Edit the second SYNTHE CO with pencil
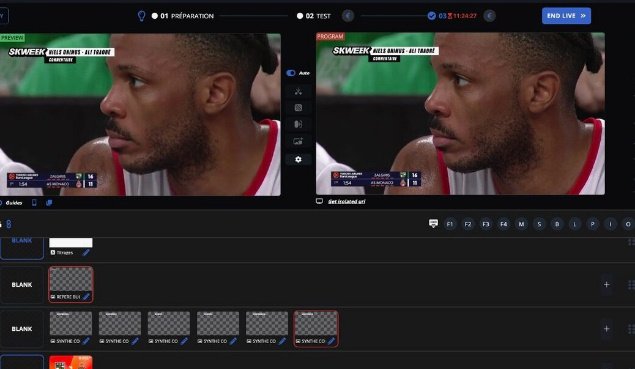The width and height of the screenshot is (635, 369). [x=135, y=341]
